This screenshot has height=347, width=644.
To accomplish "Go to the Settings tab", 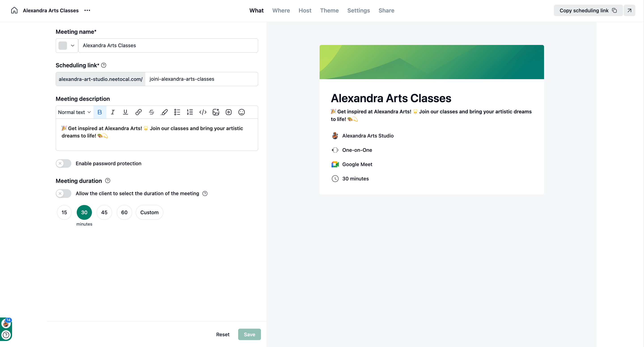I will point(358,11).
